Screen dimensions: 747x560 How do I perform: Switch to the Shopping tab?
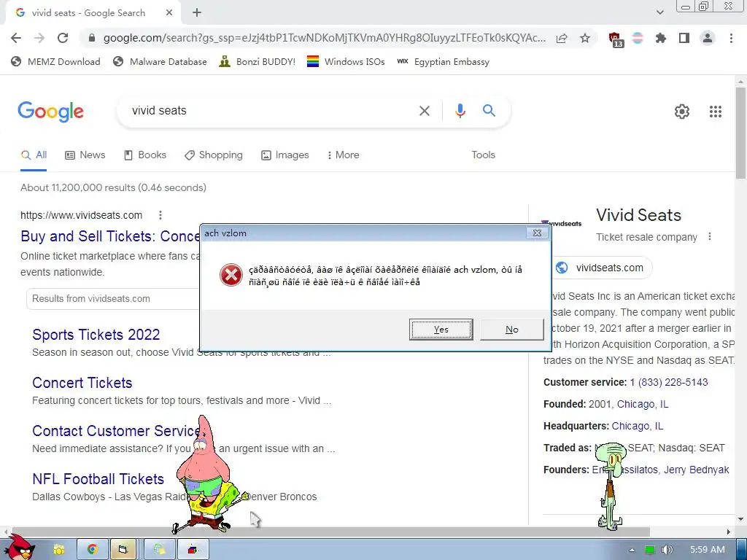coord(214,155)
